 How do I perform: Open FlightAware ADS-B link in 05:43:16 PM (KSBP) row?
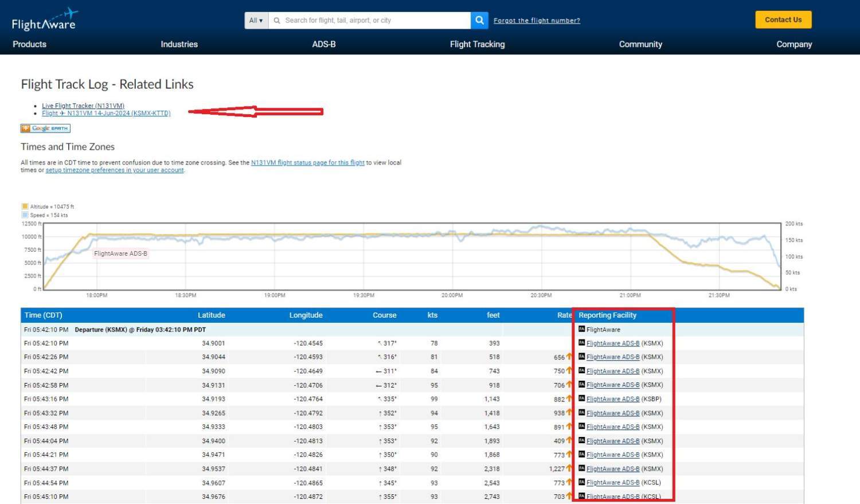(x=612, y=399)
